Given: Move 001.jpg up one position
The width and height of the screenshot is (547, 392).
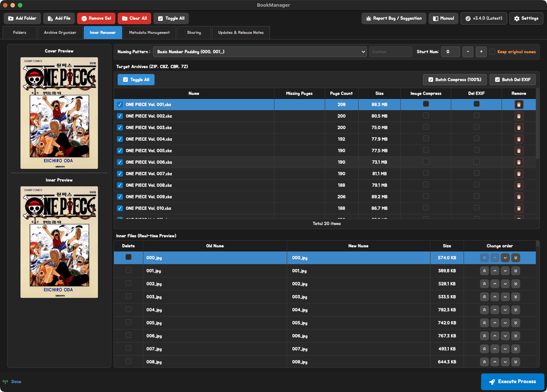Looking at the screenshot, I should (x=495, y=271).
